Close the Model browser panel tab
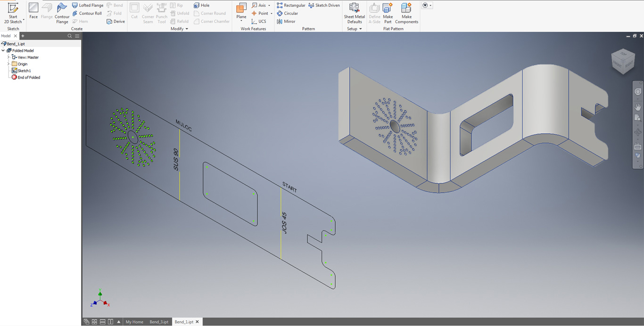 (x=15, y=36)
